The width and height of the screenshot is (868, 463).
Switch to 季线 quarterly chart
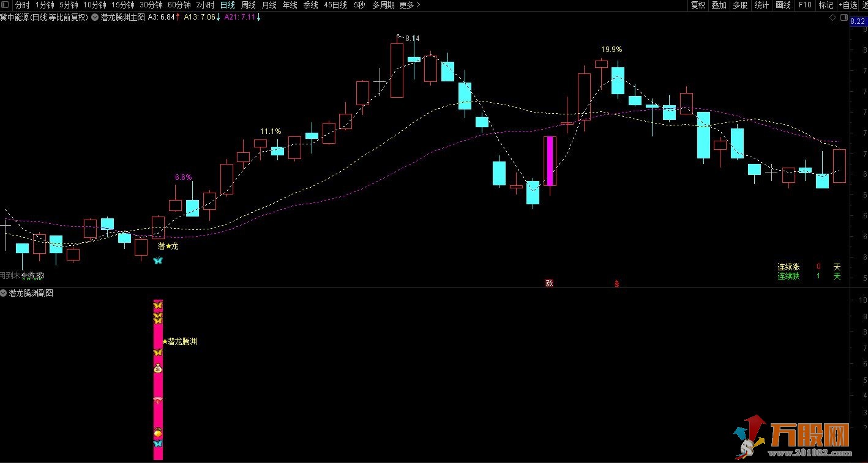(310, 5)
